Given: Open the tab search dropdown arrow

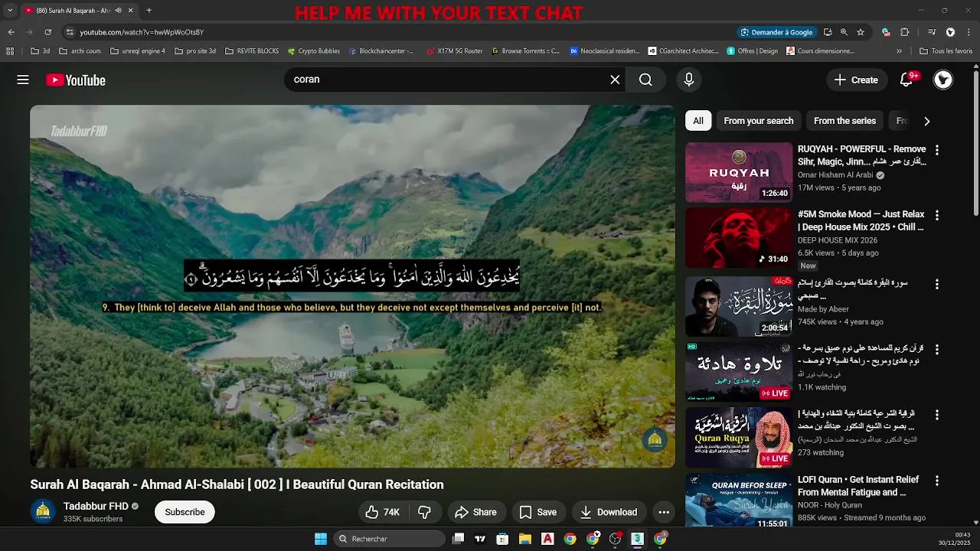Looking at the screenshot, I should (x=9, y=11).
